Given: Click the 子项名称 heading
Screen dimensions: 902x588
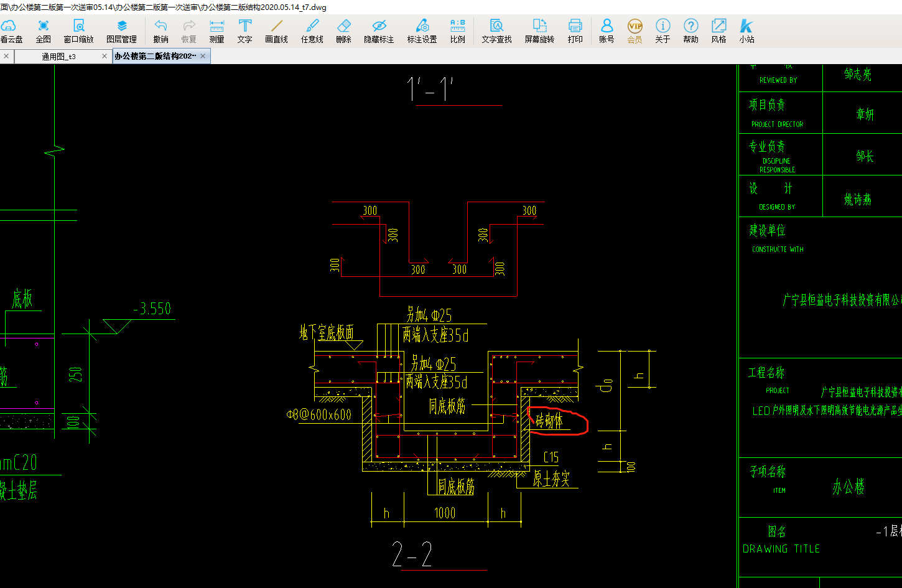Looking at the screenshot, I should click(x=768, y=472).
